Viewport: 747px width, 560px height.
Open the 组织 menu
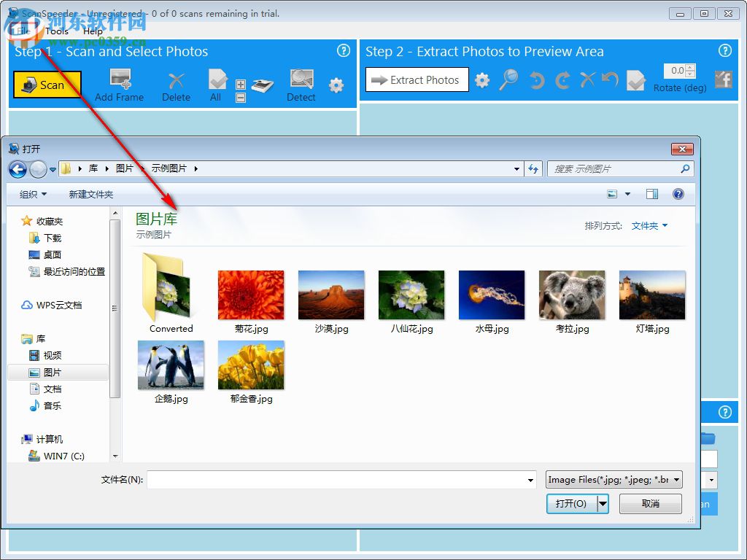(x=33, y=194)
